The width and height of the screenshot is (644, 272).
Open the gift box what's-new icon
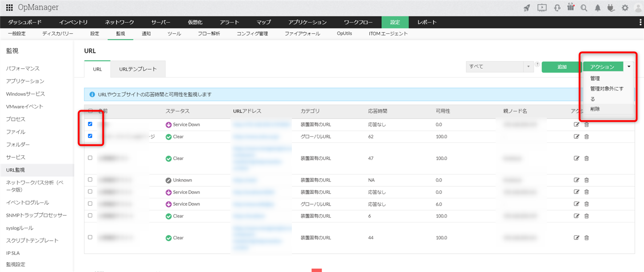click(571, 7)
